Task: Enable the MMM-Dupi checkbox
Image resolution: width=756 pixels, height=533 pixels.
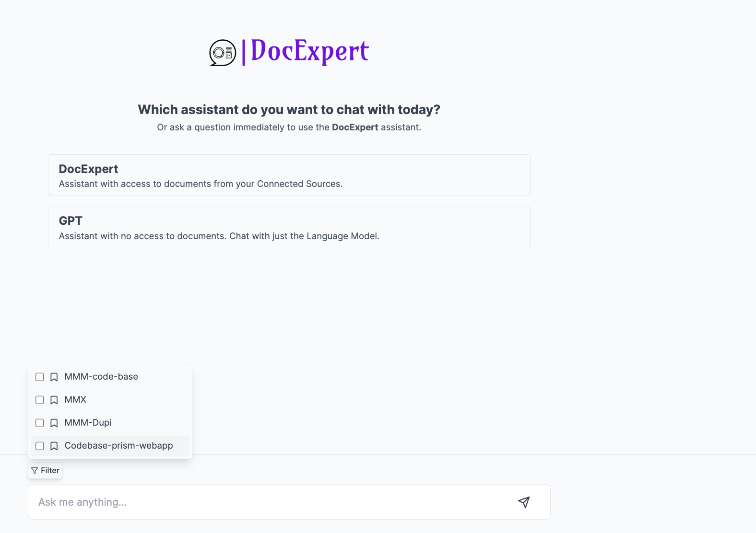Action: tap(40, 423)
